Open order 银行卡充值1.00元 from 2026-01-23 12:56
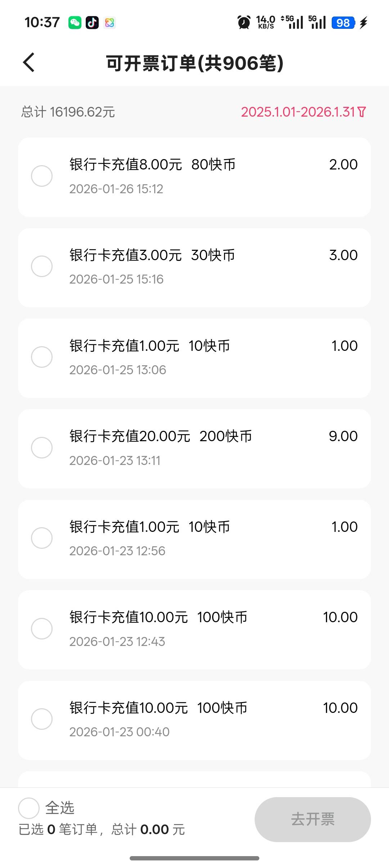The height and width of the screenshot is (868, 389). pyautogui.click(x=194, y=539)
